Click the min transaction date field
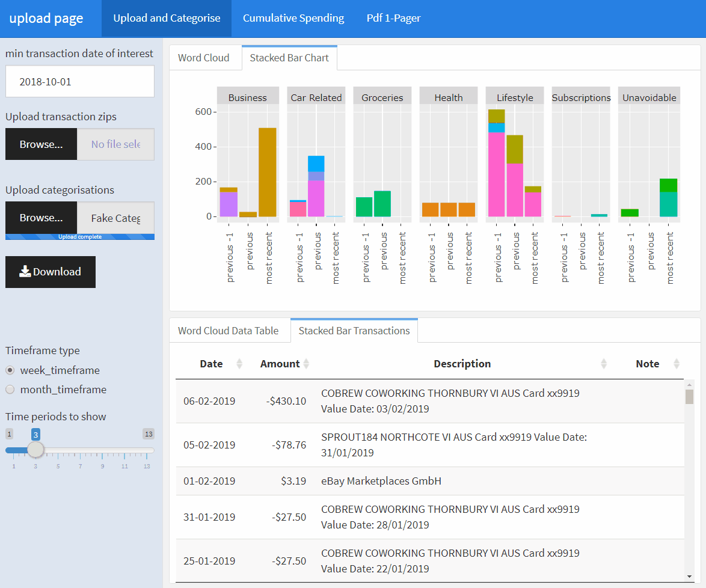The width and height of the screenshot is (706, 588). (x=79, y=81)
